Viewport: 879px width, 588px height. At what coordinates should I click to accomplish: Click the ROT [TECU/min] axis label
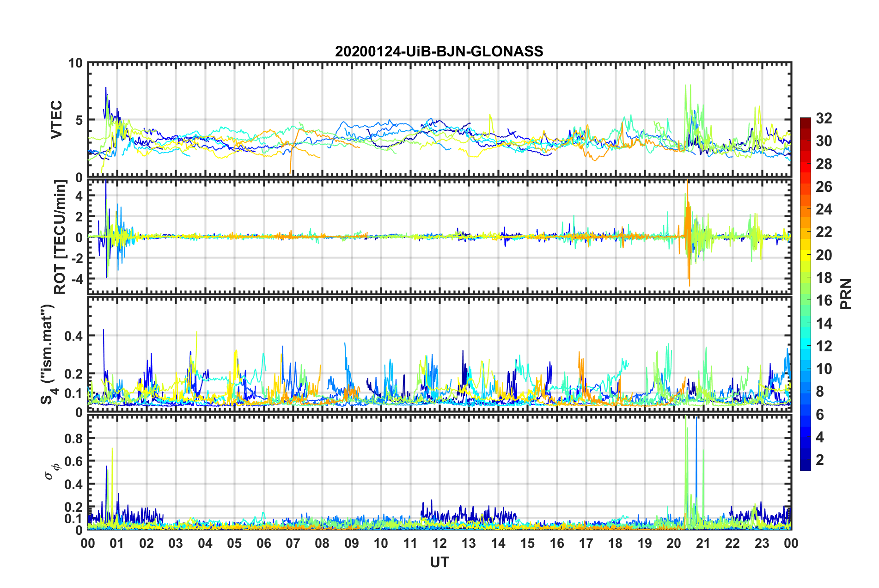tap(60, 237)
